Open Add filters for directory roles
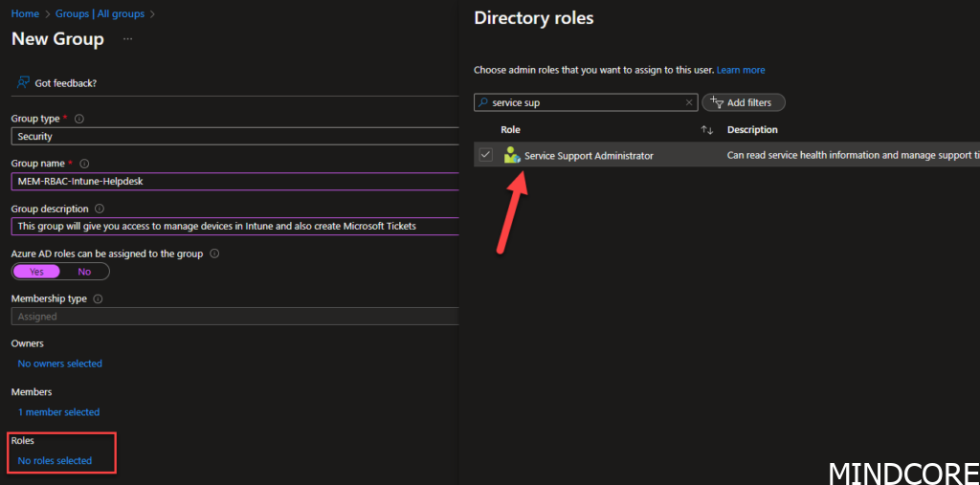Image resolution: width=980 pixels, height=485 pixels. click(743, 102)
